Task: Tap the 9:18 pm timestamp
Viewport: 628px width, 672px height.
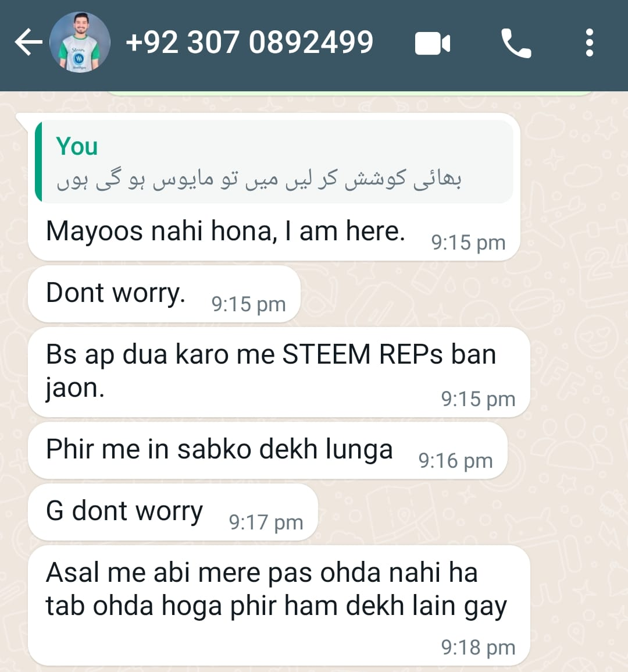Action: pyautogui.click(x=478, y=647)
